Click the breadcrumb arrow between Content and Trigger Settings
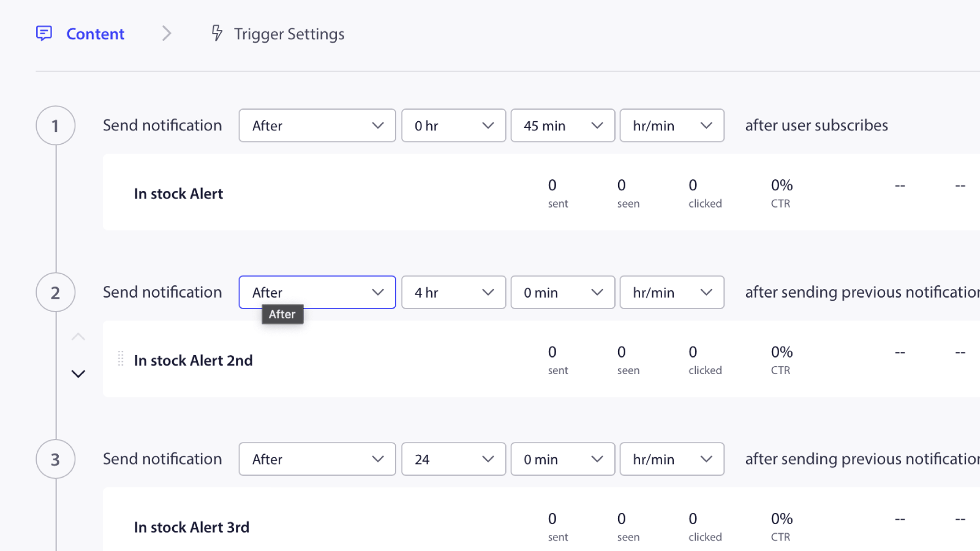This screenshot has width=980, height=551. point(166,34)
